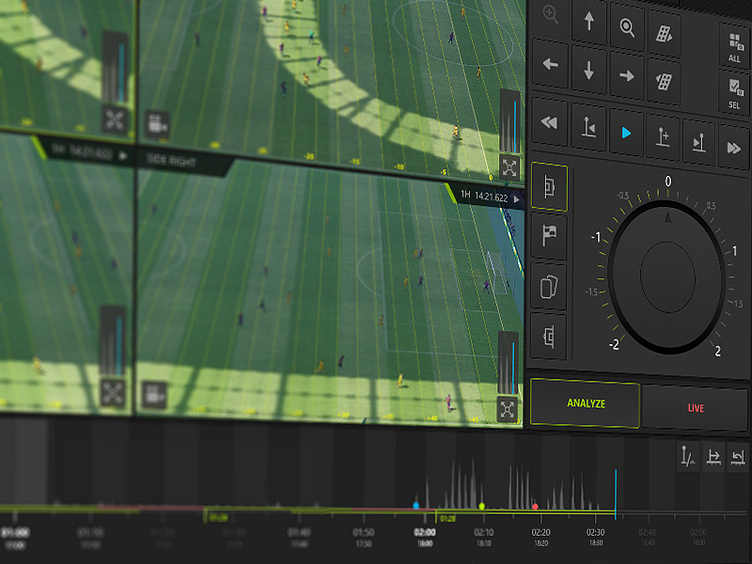
Task: Pan the camera view right with right arrow
Action: click(x=626, y=76)
